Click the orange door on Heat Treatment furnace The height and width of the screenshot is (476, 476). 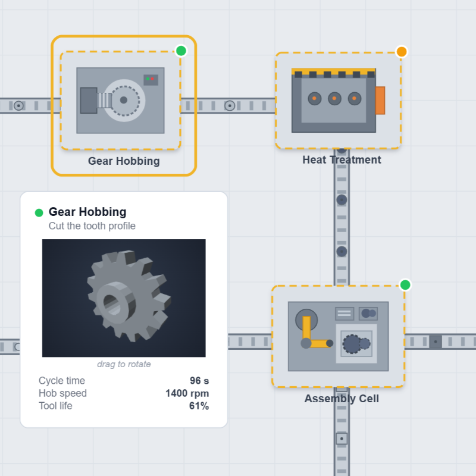tap(380, 101)
